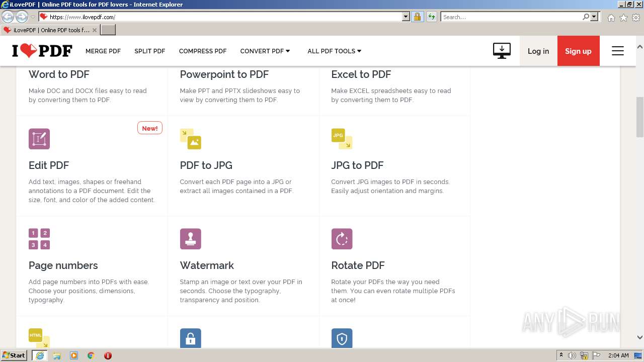Click the scrollbar down arrow
Image resolution: width=644 pixels, height=362 pixels.
point(640,337)
